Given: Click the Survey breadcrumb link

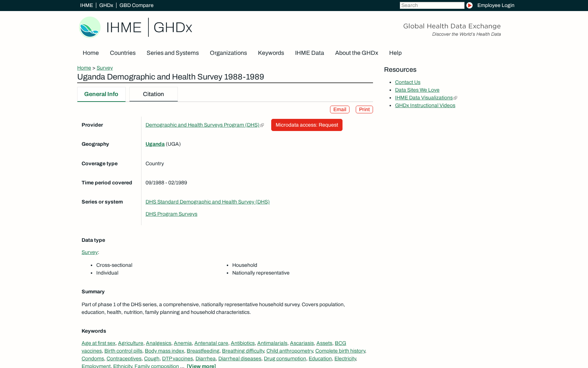Looking at the screenshot, I should 105,68.
